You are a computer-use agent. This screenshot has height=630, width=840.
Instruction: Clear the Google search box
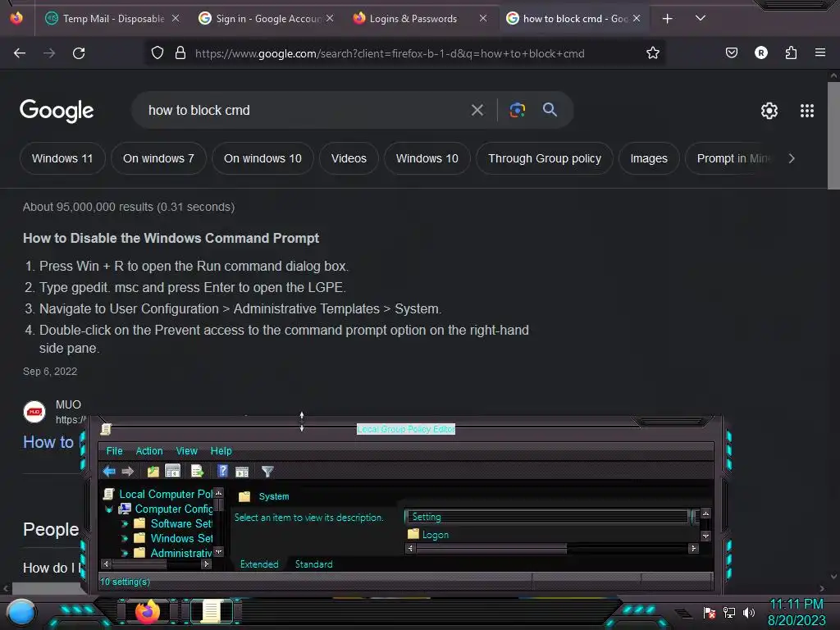[x=477, y=111]
